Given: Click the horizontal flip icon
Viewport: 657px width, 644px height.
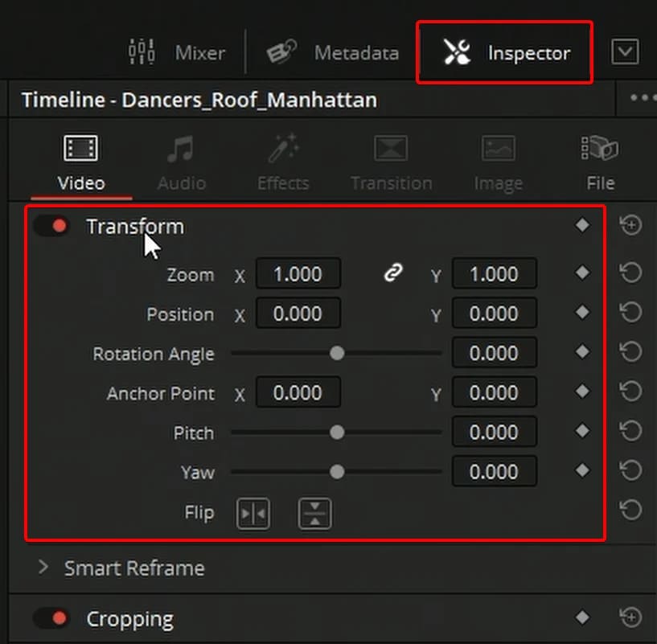Looking at the screenshot, I should click(253, 512).
